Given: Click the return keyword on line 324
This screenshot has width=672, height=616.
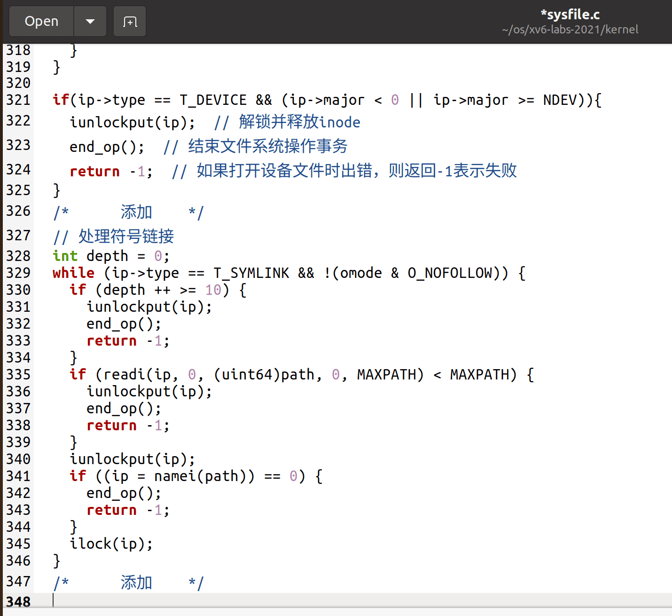Looking at the screenshot, I should coord(94,171).
